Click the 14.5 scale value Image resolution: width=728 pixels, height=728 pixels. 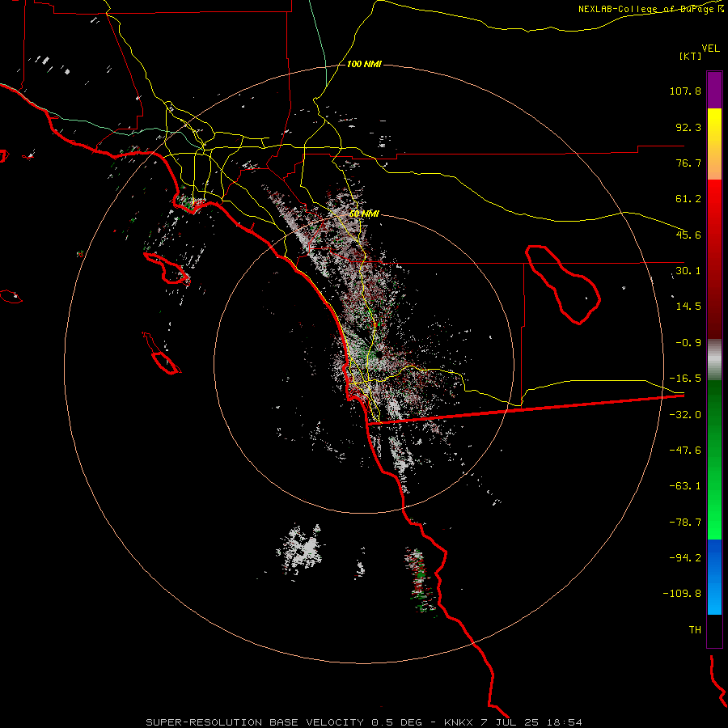(x=688, y=307)
